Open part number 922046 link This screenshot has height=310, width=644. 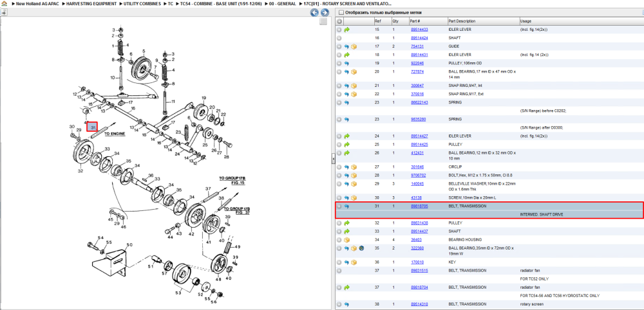[x=417, y=63]
